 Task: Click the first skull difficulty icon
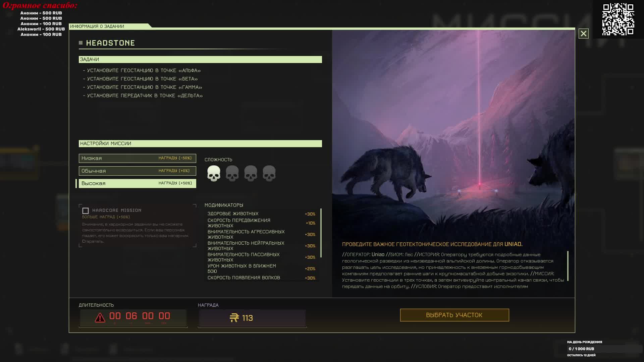(214, 173)
